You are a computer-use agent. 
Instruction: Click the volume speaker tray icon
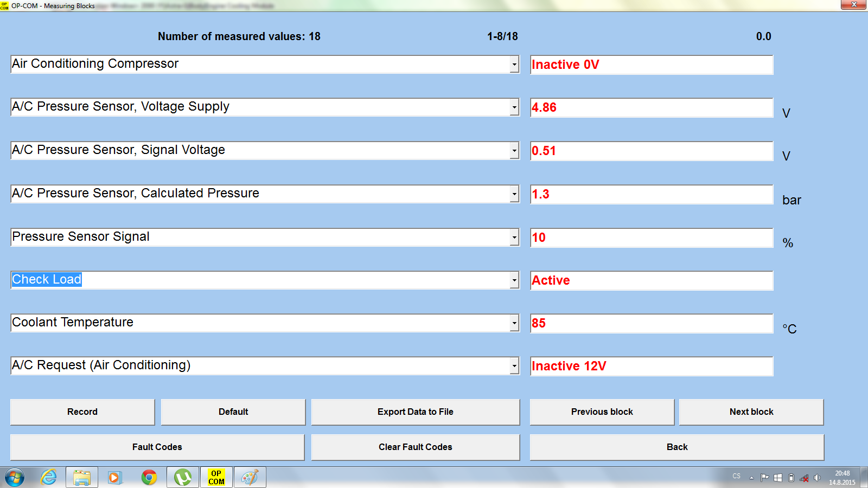pyautogui.click(x=817, y=478)
